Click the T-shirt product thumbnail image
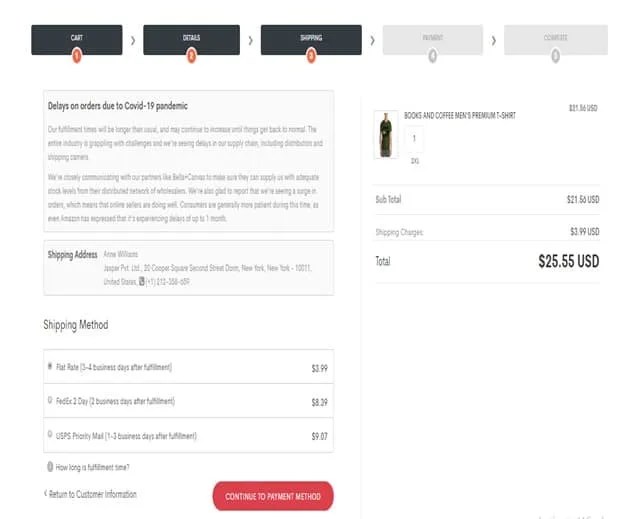This screenshot has width=632, height=519. coord(385,134)
